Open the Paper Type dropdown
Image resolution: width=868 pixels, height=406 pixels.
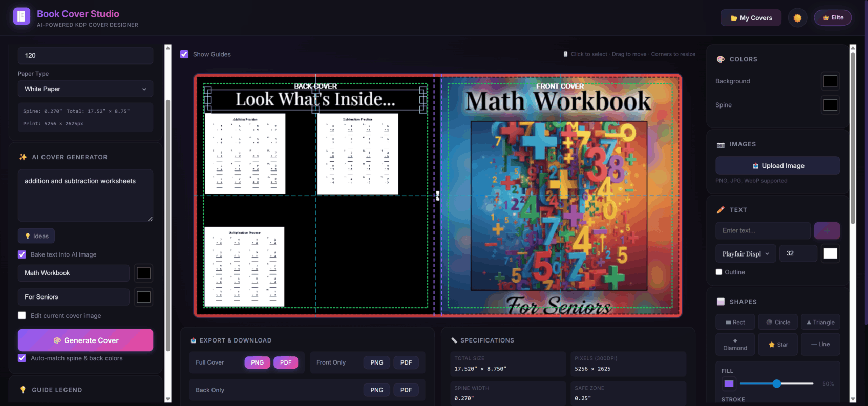85,89
